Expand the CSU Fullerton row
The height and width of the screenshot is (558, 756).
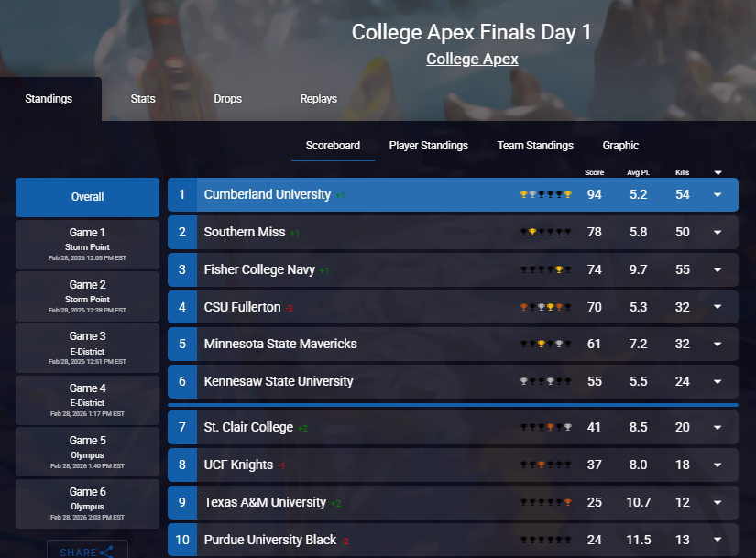(718, 307)
